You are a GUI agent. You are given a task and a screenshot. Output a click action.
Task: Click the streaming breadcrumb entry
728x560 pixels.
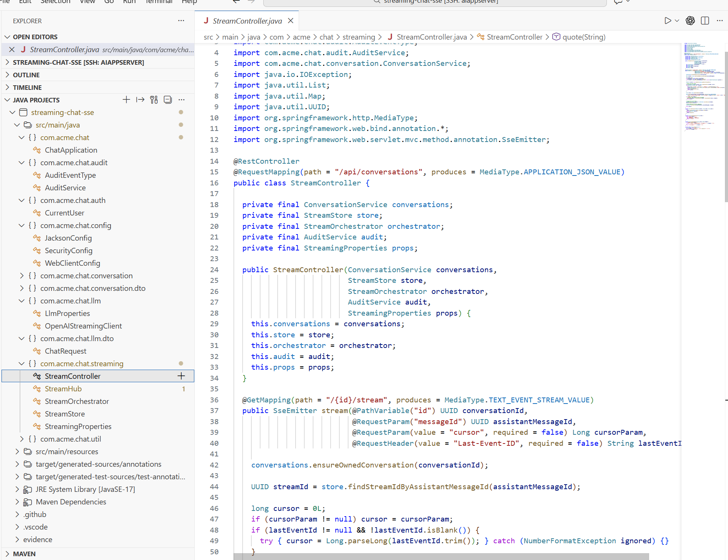358,37
